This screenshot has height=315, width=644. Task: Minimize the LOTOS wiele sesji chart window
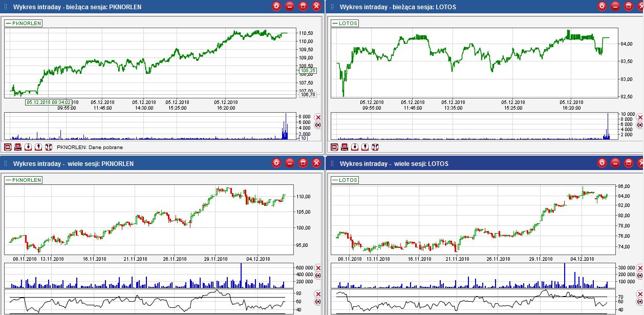tap(615, 163)
